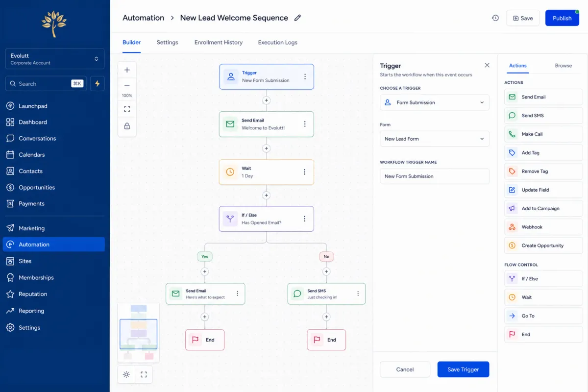Select the Go To flow control
588x392 pixels.
(543, 316)
